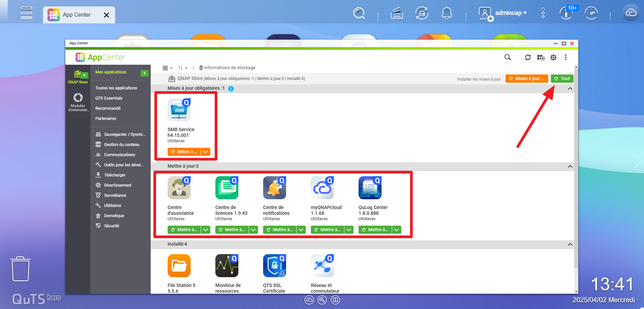Image resolution: width=644 pixels, height=309 pixels.
Task: Click the green Tout update button
Action: click(562, 79)
